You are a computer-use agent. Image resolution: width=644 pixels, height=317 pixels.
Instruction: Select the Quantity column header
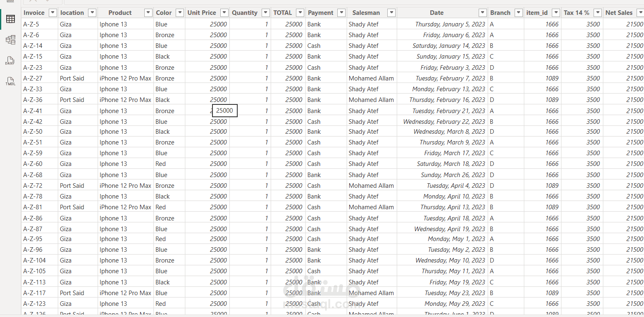(x=244, y=13)
